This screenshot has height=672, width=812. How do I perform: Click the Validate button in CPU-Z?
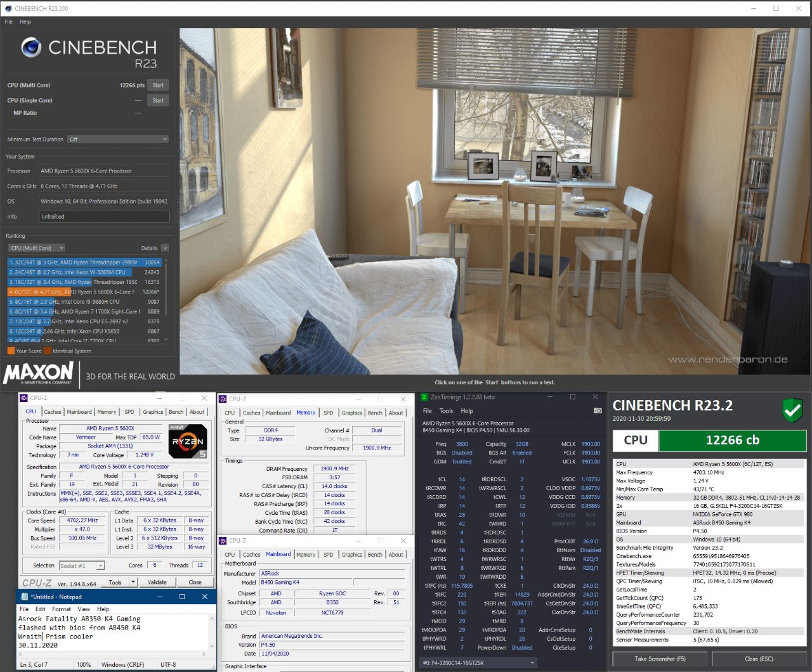click(x=157, y=582)
